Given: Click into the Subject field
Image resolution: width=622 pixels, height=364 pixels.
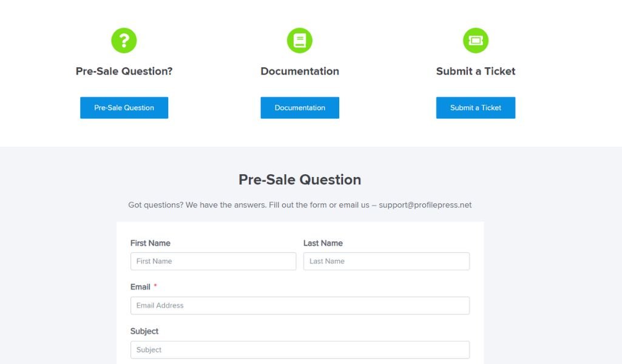Looking at the screenshot, I should (300, 349).
